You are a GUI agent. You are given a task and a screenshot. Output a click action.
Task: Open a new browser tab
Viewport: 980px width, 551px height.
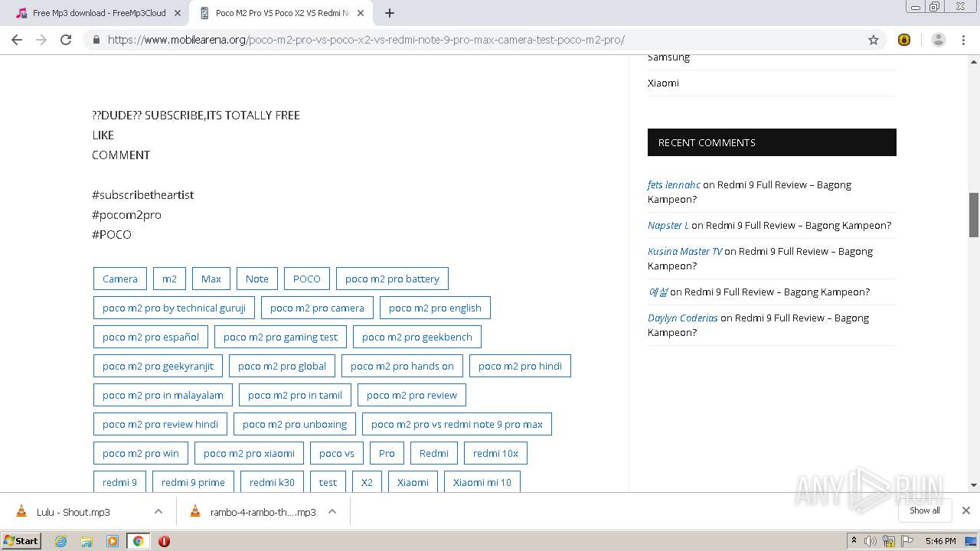[x=390, y=13]
